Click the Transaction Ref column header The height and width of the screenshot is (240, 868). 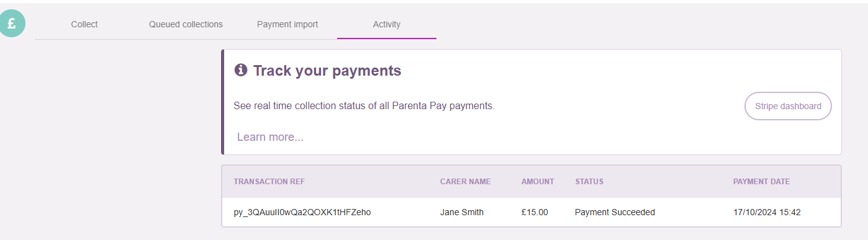[269, 182]
